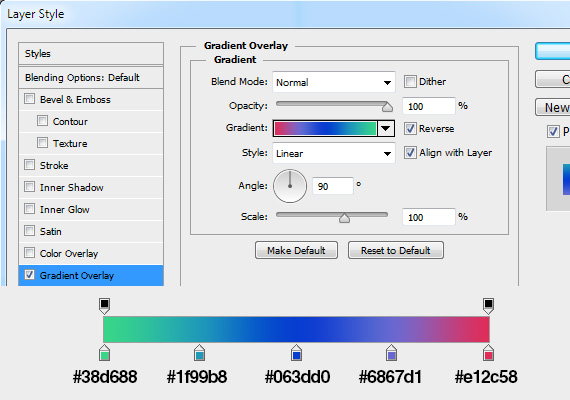Select the Stroke effect label

pos(54,165)
